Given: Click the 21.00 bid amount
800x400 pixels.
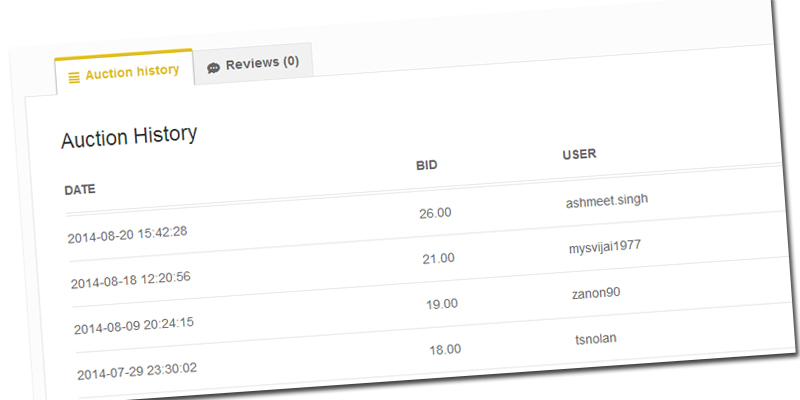Looking at the screenshot, I should (438, 258).
